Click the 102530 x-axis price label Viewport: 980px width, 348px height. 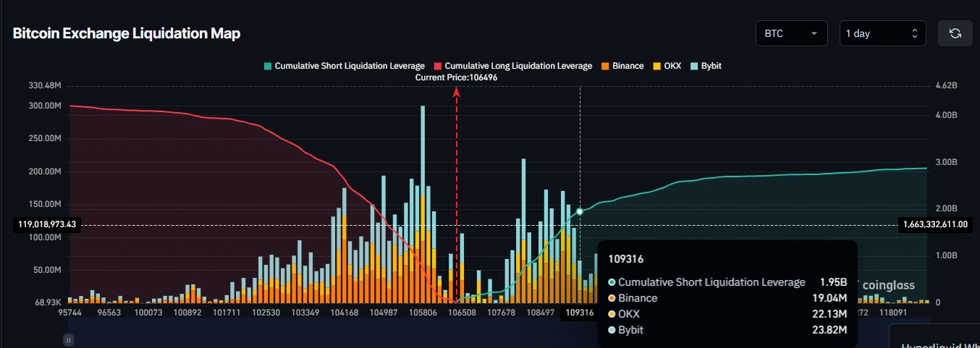266,313
